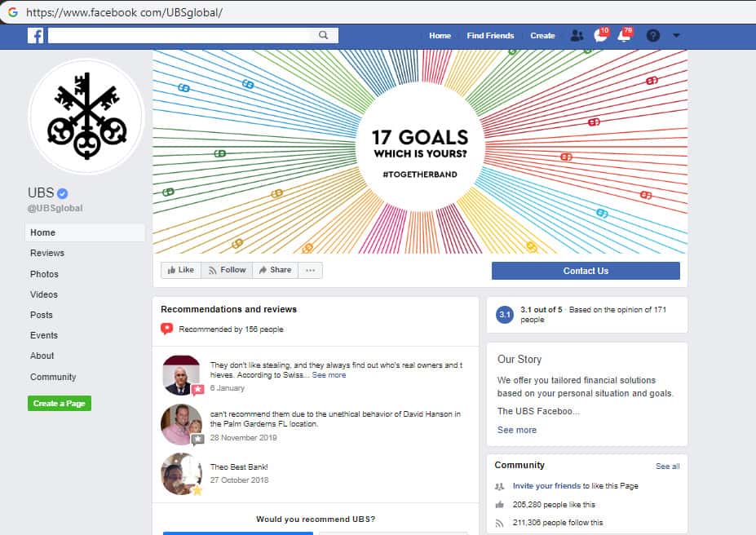This screenshot has height=535, width=756.
Task: Click the Contact Us button
Action: pyautogui.click(x=586, y=271)
